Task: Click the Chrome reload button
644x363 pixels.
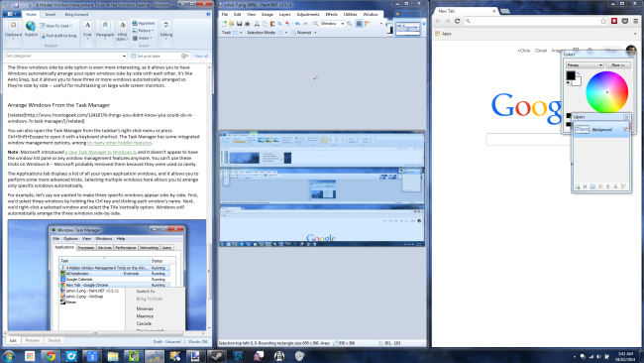Action: (457, 21)
